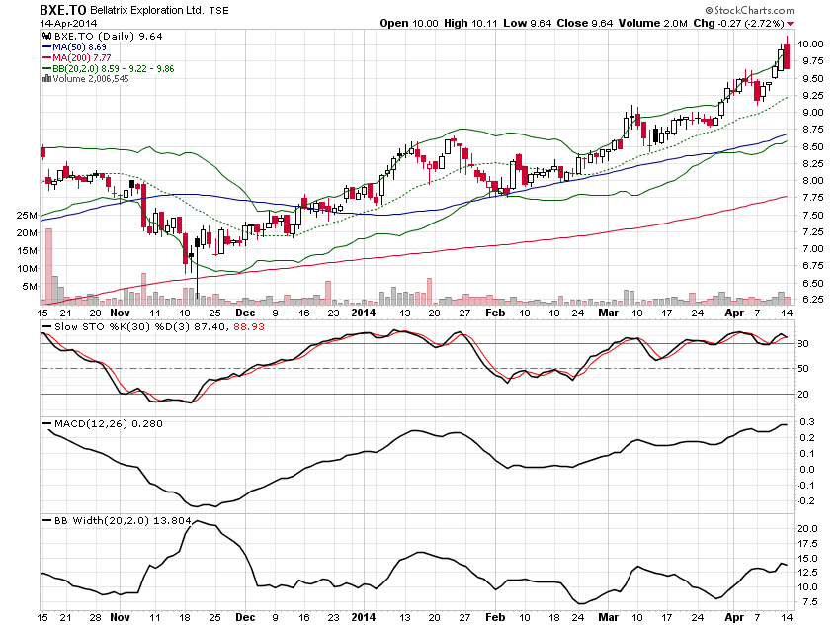This screenshot has height=626, width=840.
Task: Click the 5M volume axis label
Action: [30, 286]
